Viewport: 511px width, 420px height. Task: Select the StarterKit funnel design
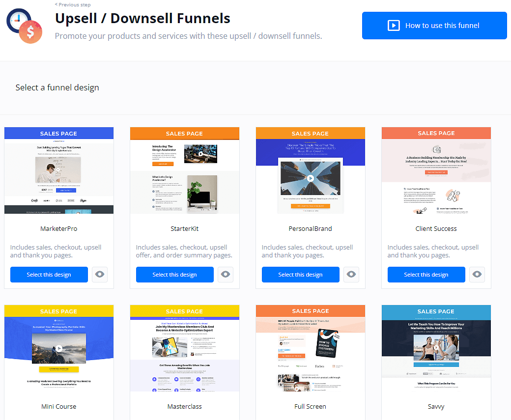(174, 275)
